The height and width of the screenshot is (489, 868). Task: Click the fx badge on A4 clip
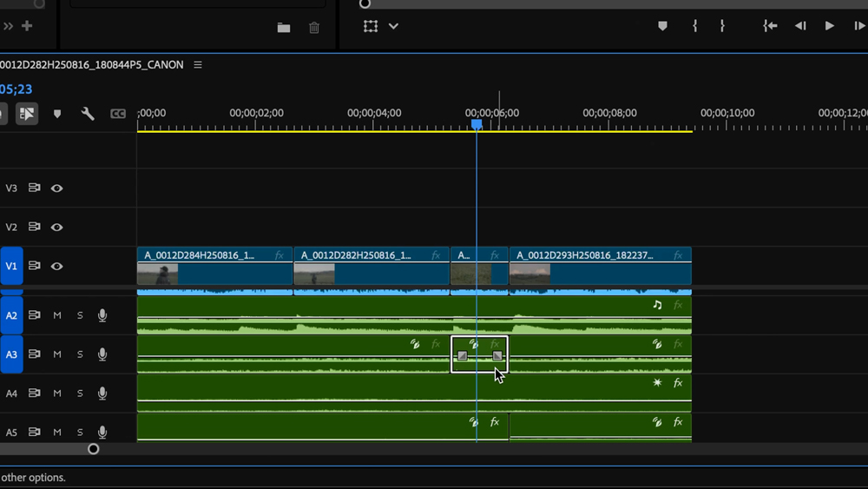678,383
